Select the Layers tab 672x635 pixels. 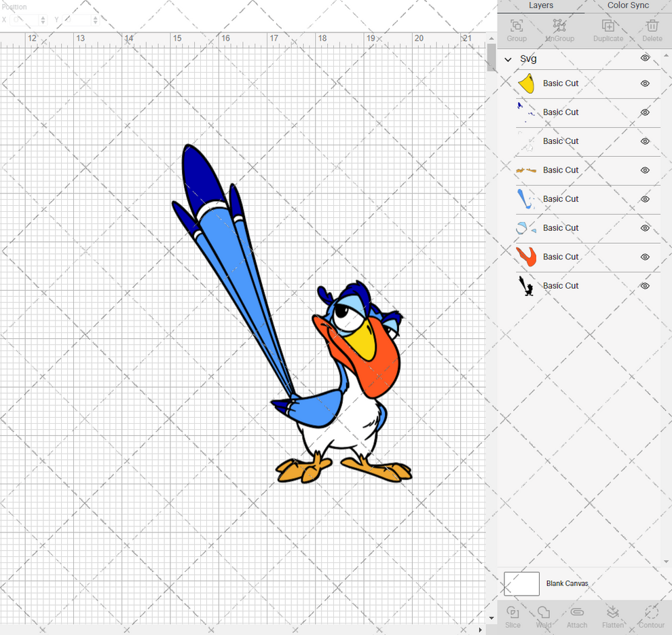pyautogui.click(x=541, y=5)
